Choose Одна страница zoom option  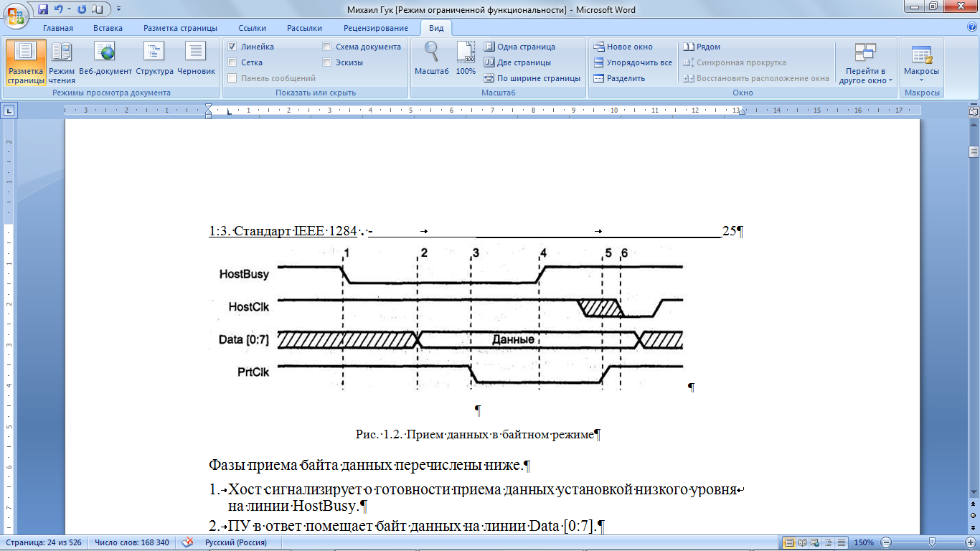point(519,47)
